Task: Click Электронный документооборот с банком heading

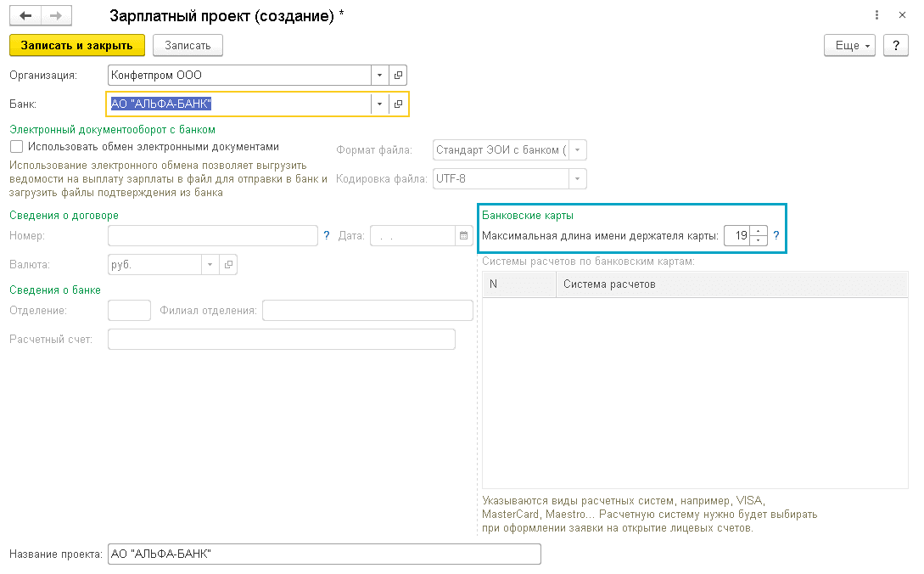Action: [x=113, y=130]
